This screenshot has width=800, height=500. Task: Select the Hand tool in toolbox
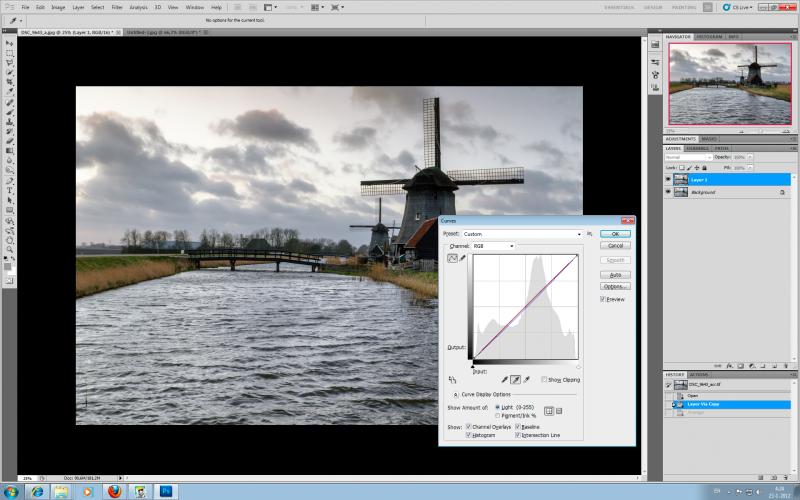point(10,240)
